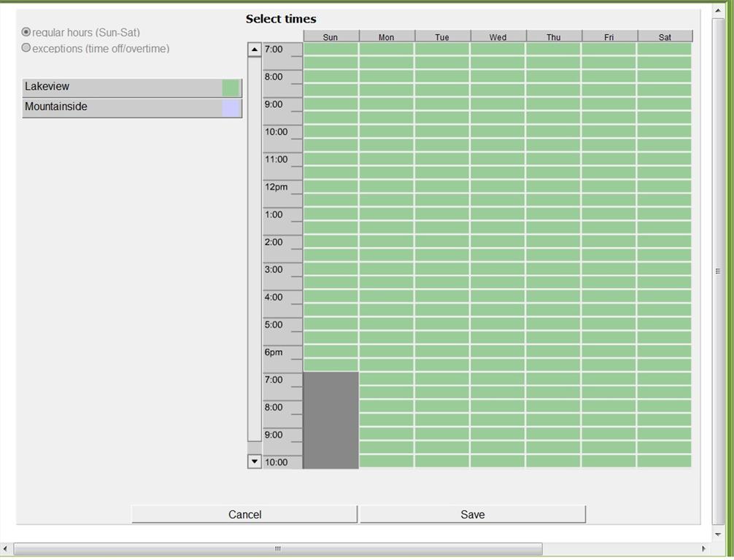Click the Lakeview green color swatch
Viewport: 734px width, 560px height.
[231, 87]
